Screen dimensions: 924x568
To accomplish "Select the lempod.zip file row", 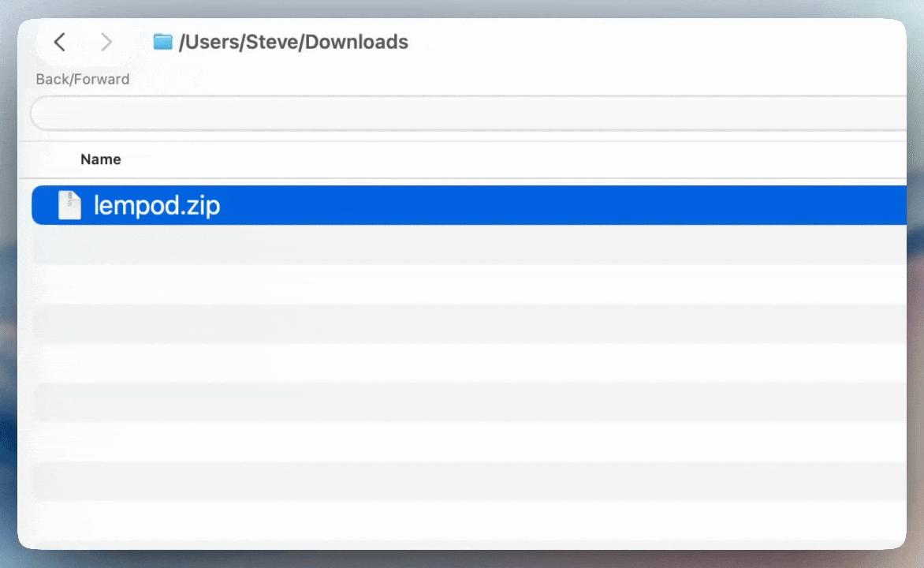I will coord(469,205).
